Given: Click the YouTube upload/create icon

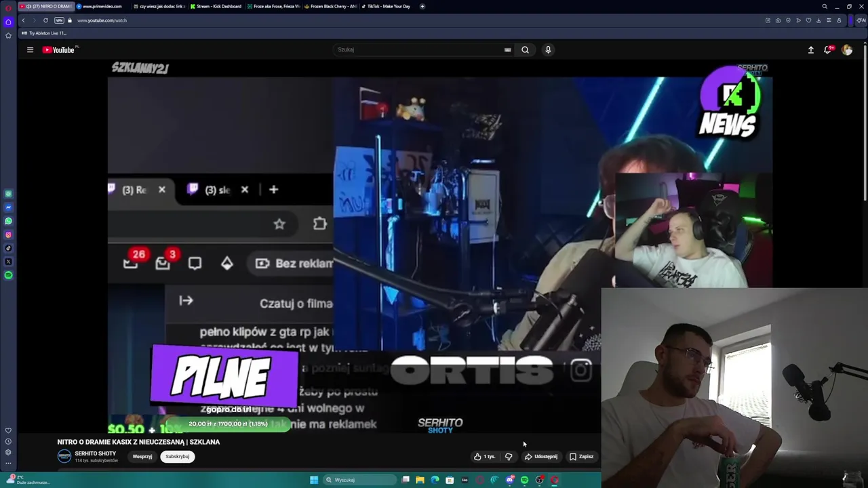Looking at the screenshot, I should (810, 49).
